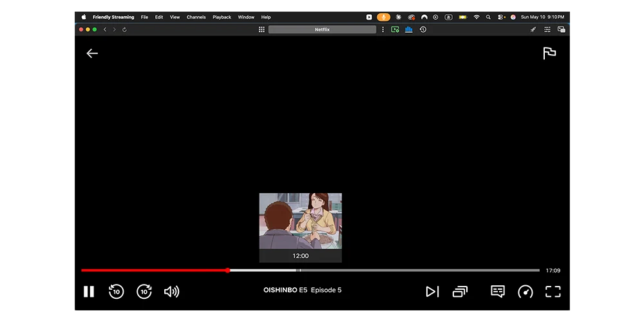Toggle picture-in-picture window icon
This screenshot has width=644, height=322.
click(561, 30)
